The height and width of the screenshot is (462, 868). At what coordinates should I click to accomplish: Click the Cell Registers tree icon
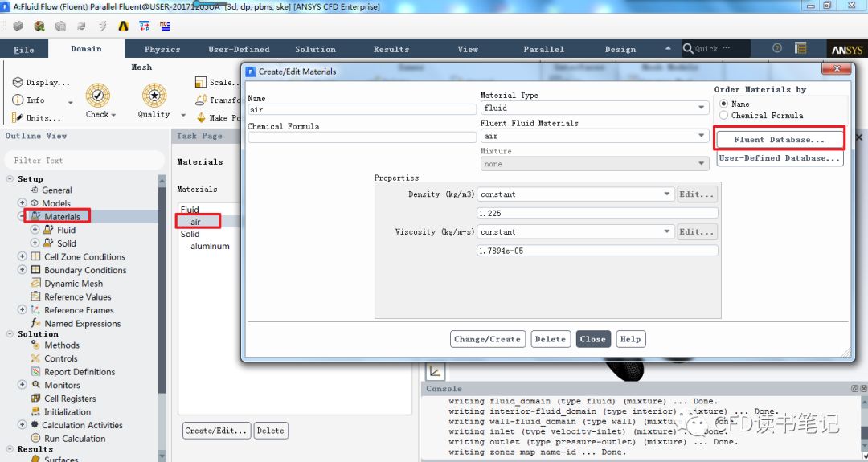[35, 399]
